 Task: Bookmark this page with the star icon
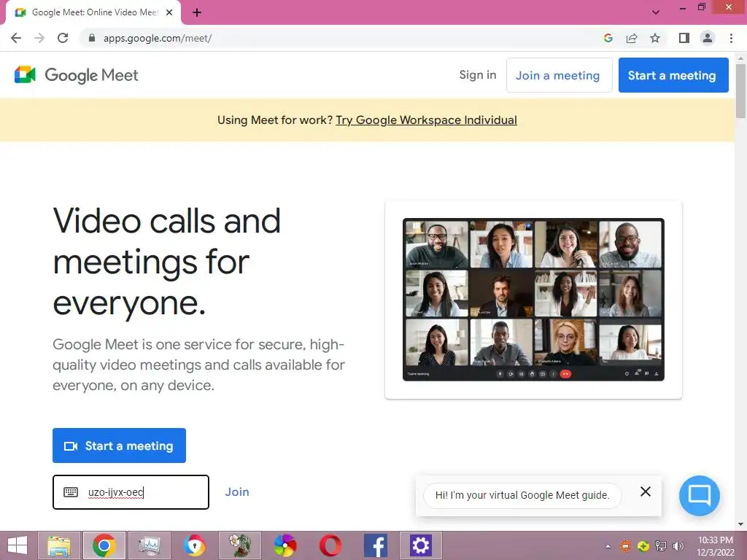pyautogui.click(x=655, y=38)
